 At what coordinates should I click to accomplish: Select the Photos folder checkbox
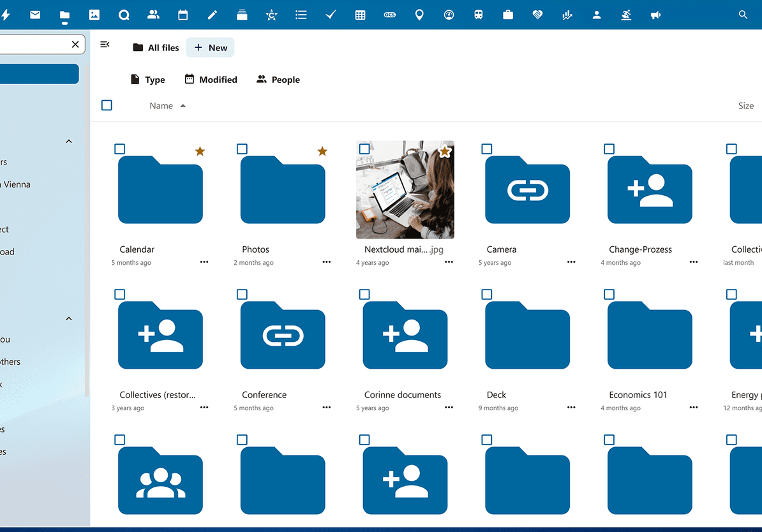(242, 149)
